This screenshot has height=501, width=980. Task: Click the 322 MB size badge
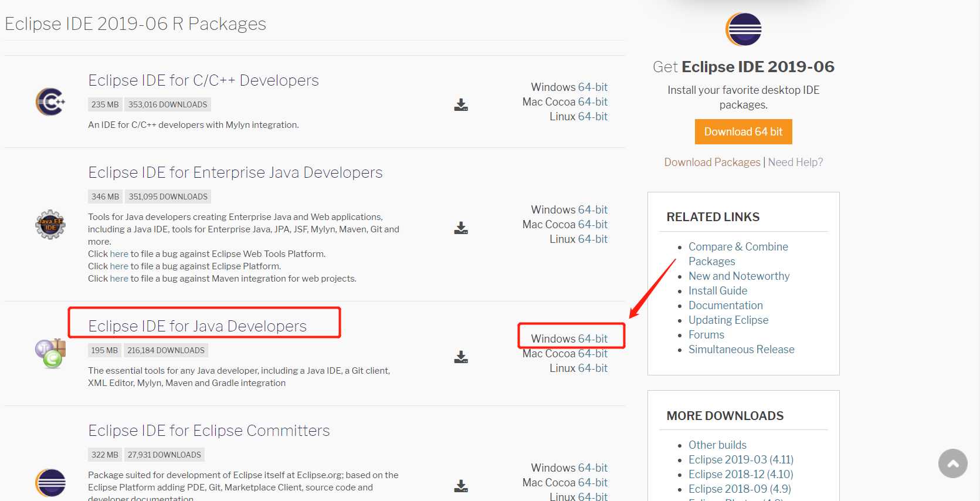tap(105, 455)
